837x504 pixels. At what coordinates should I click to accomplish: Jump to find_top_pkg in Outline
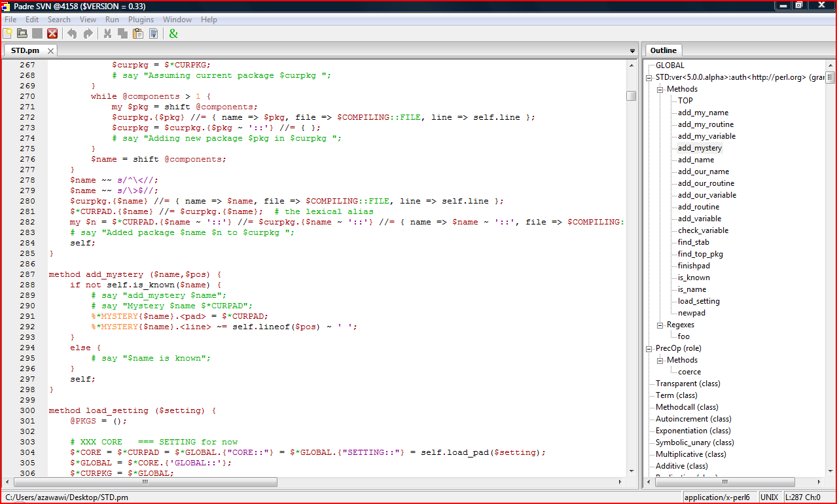point(700,254)
